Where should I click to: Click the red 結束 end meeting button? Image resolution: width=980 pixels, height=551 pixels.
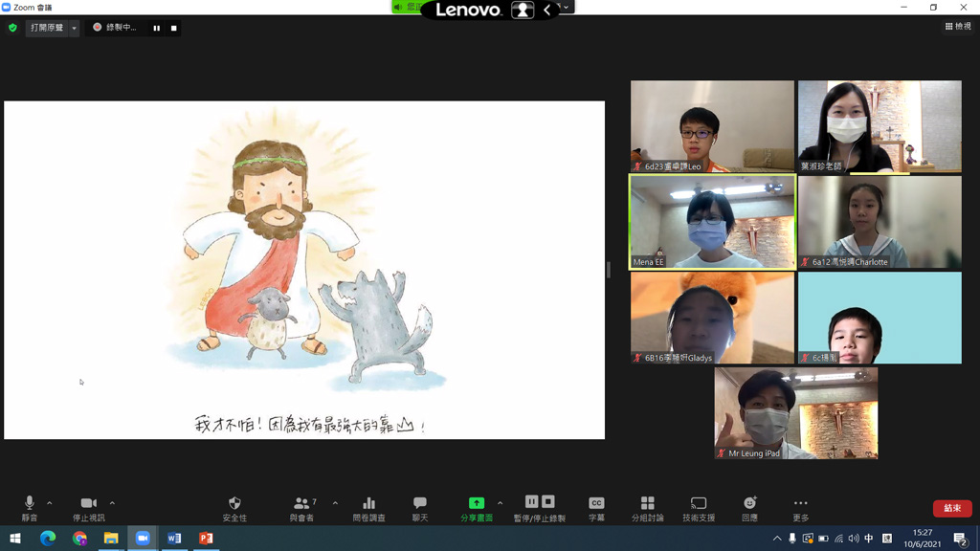tap(952, 509)
